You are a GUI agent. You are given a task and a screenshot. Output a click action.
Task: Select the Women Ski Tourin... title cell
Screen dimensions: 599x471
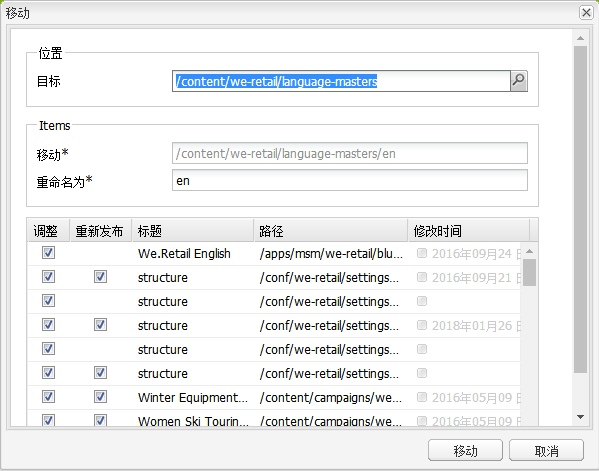(x=193, y=421)
